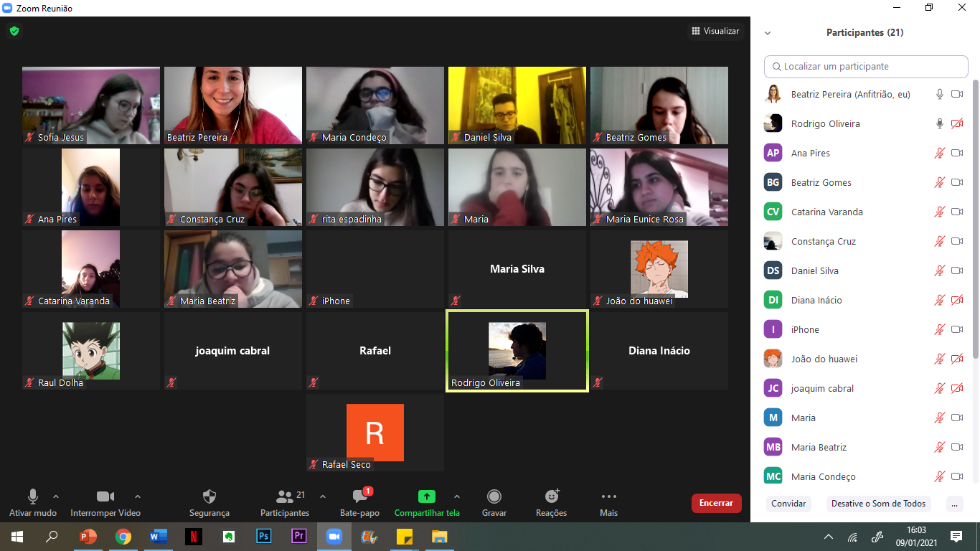The image size is (980, 551).
Task: Toggle Ana Pires's muted microphone icon
Action: [939, 153]
